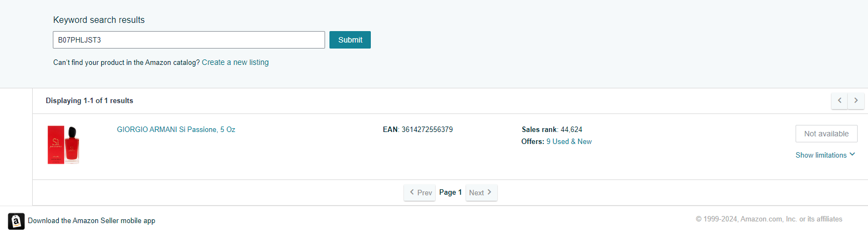Expand Show limitations
Viewport: 868px width, 246px height.
[825, 155]
